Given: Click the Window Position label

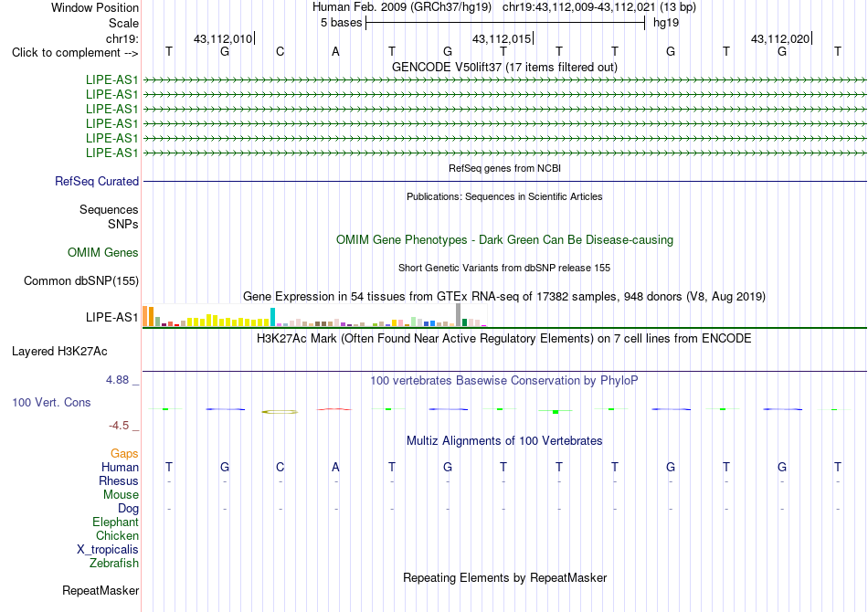Looking at the screenshot, I should coord(95,7).
